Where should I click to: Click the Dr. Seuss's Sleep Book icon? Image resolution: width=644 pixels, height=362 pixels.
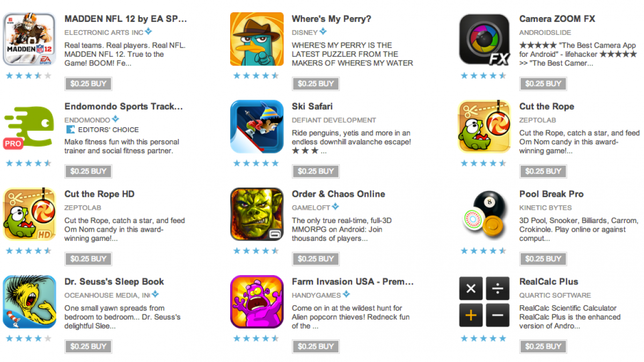pyautogui.click(x=30, y=302)
